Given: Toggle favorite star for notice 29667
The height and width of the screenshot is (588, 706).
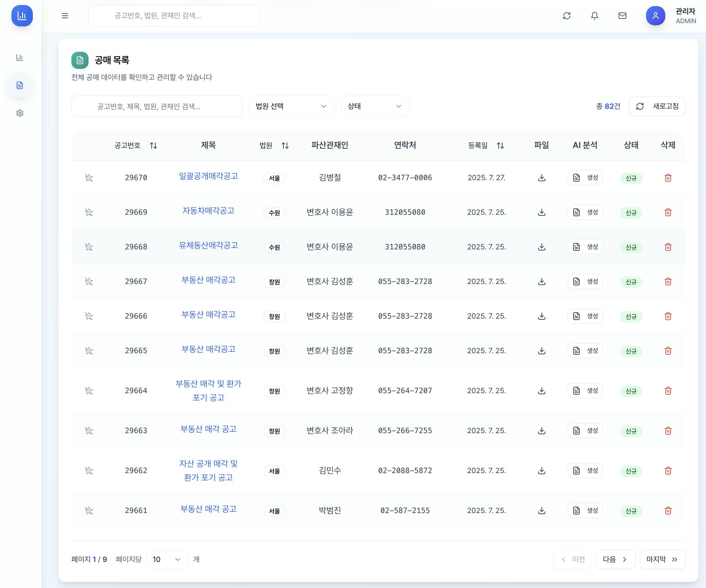Looking at the screenshot, I should click(89, 282).
